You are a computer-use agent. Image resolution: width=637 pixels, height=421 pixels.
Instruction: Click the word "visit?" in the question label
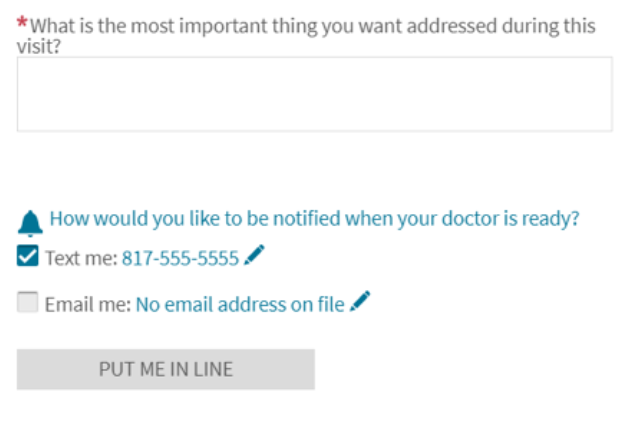(38, 46)
